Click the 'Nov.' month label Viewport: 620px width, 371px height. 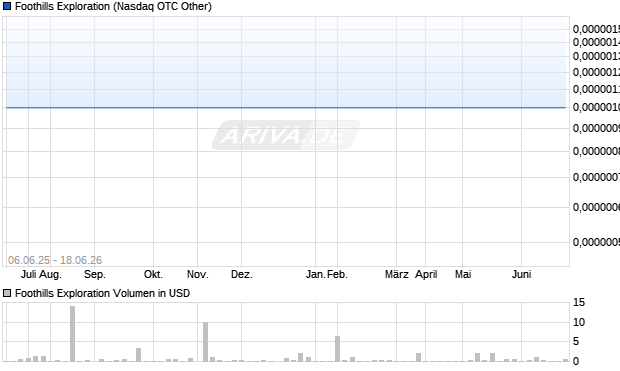tap(198, 274)
